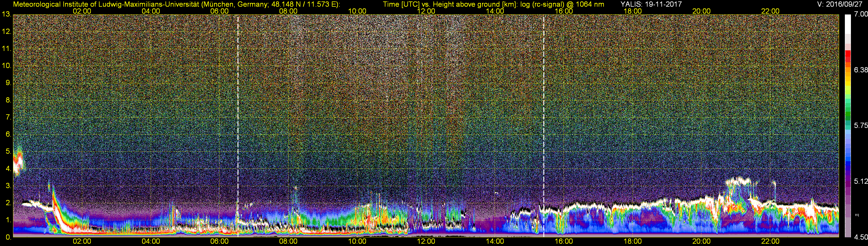Click the 06:00 label on the top time axis
868x246 pixels.
(219, 11)
